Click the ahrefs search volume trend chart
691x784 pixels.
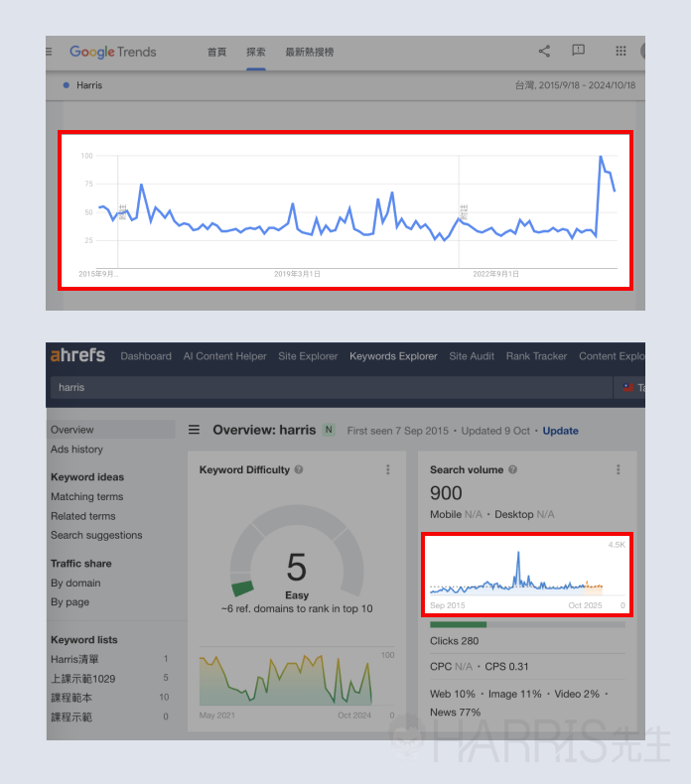click(527, 574)
